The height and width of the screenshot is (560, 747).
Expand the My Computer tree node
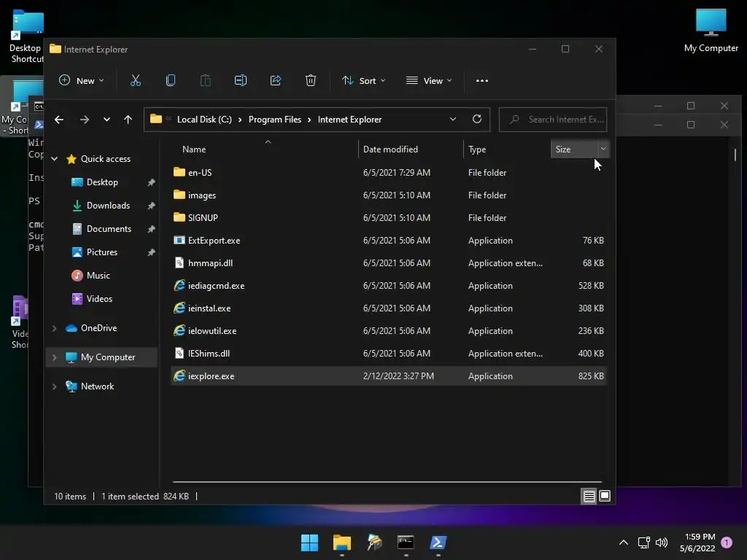point(54,357)
